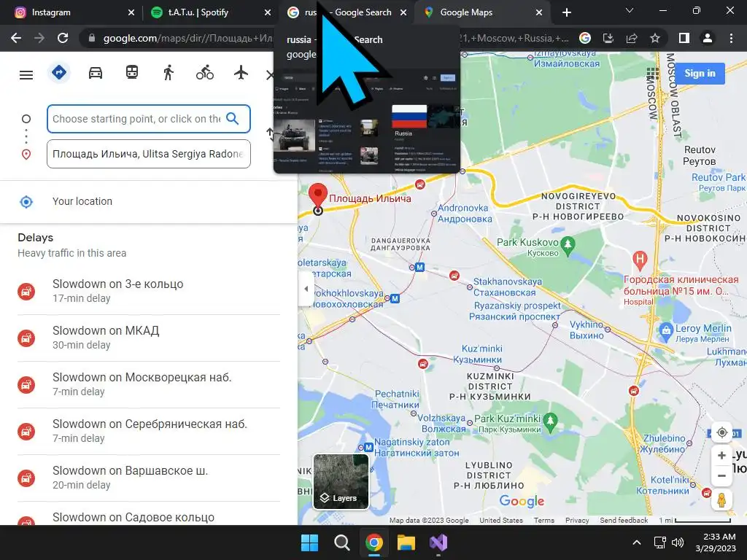
Task: Open the Chrome profile icon
Action: pyautogui.click(x=708, y=38)
